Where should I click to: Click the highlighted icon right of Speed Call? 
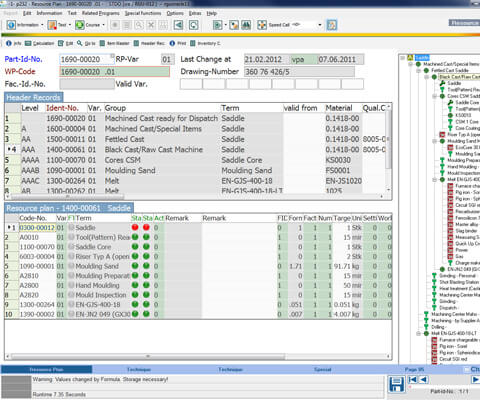click(x=332, y=25)
